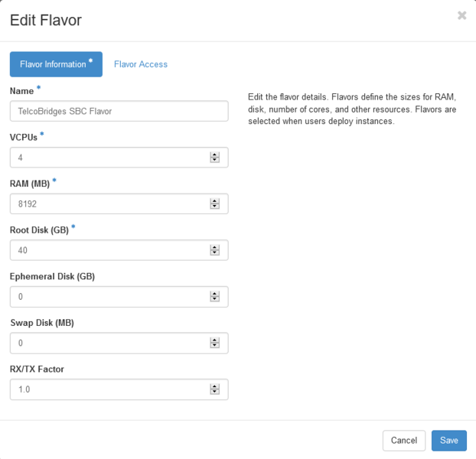The image size is (476, 459).
Task: Switch to the Flavor Access tab
Action: pyautogui.click(x=141, y=64)
